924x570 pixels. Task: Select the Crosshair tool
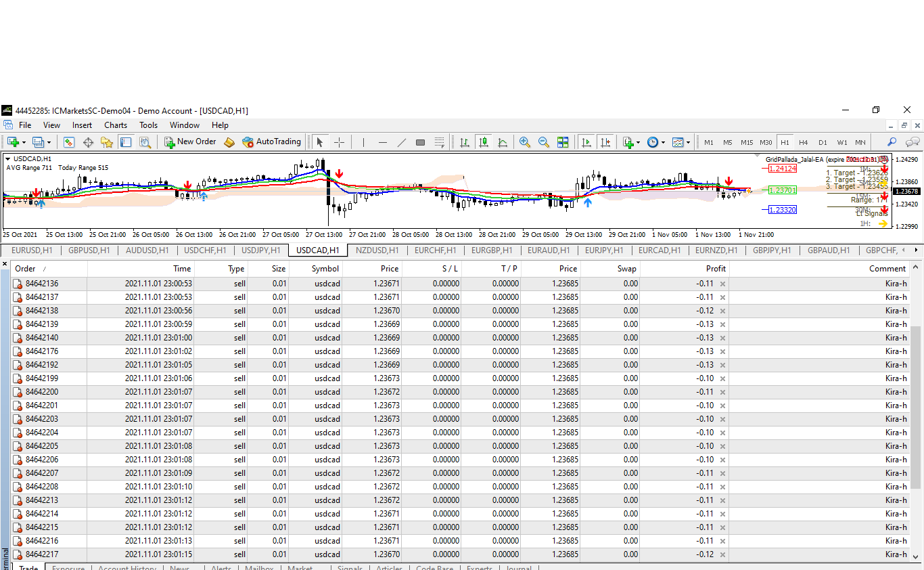pyautogui.click(x=339, y=142)
